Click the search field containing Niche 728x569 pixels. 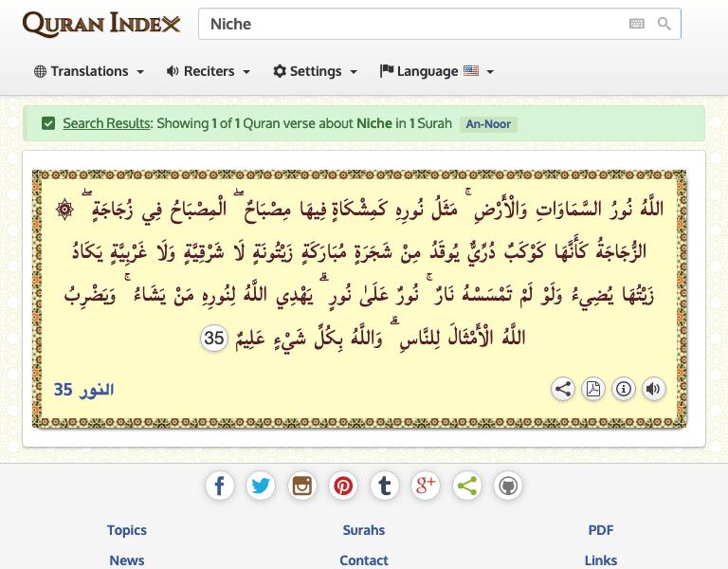point(412,25)
